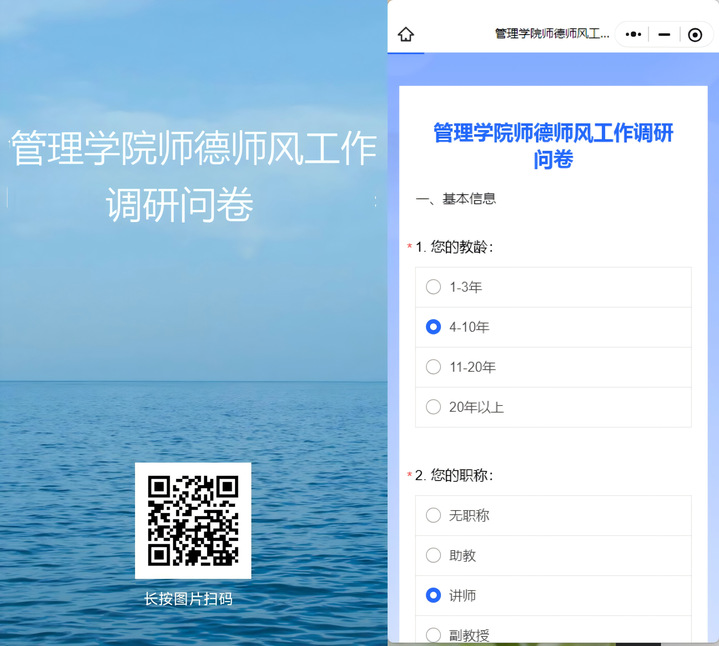Select the 4-10年 teaching age option
The image size is (719, 646).
553,327
